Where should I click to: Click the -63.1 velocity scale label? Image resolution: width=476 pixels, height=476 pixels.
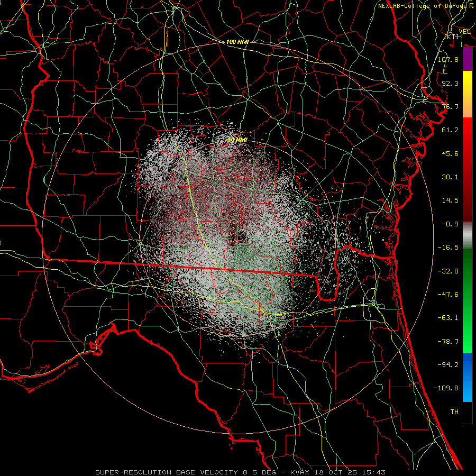tap(448, 317)
